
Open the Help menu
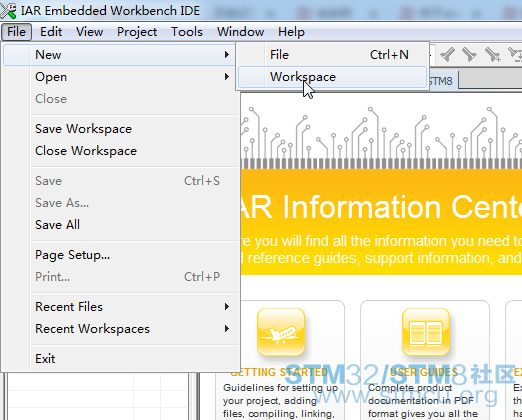(x=291, y=32)
